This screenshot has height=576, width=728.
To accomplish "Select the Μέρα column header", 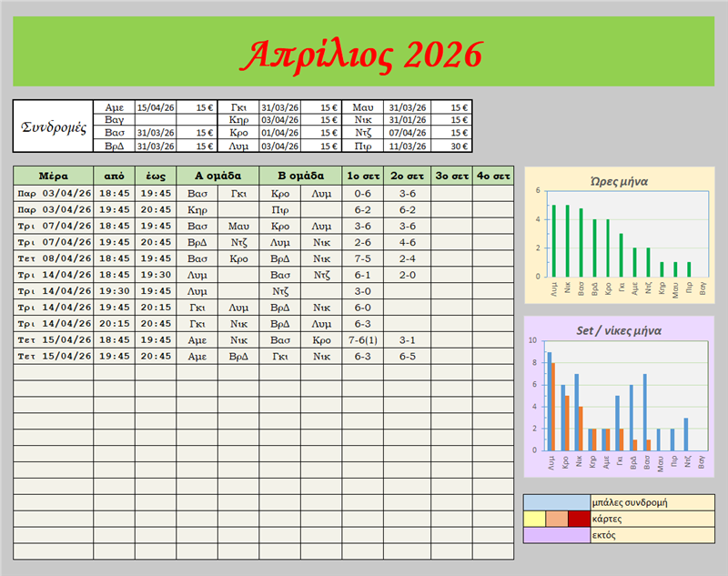I will pyautogui.click(x=53, y=175).
